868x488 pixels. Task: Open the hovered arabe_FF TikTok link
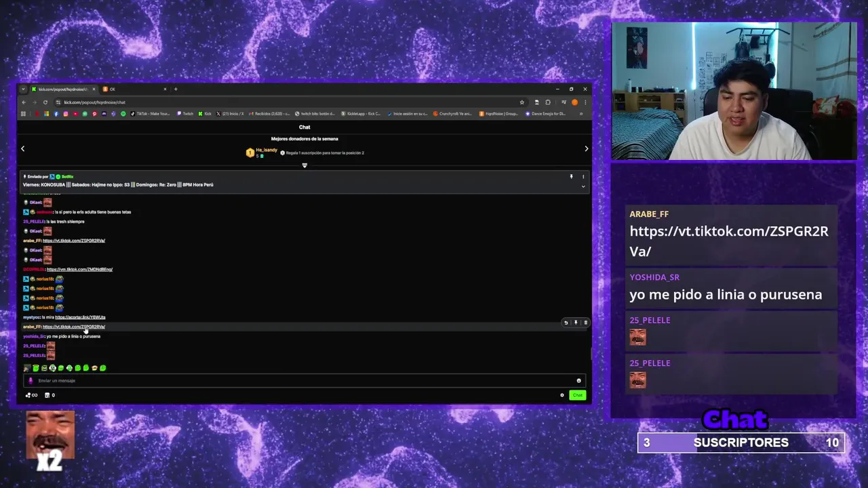pos(73,327)
